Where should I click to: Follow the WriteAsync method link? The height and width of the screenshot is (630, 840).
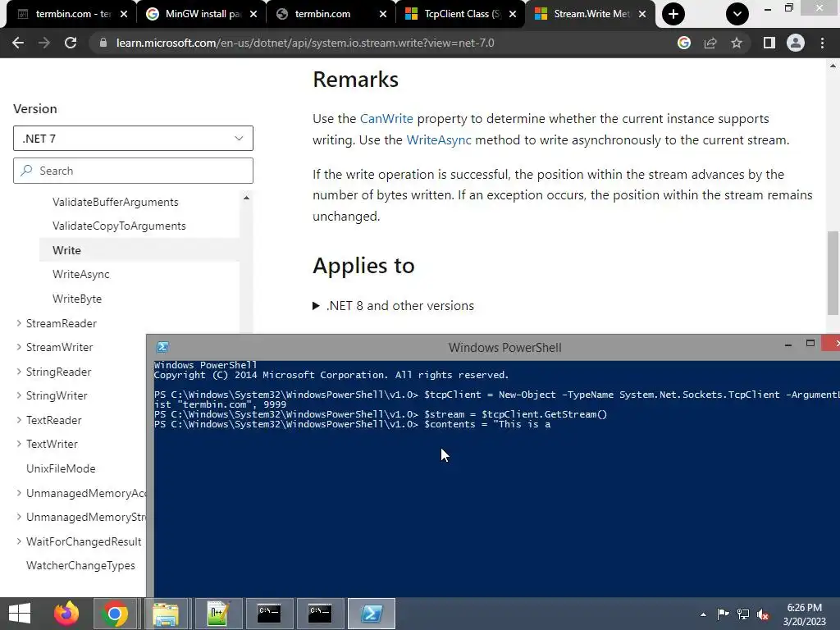439,139
